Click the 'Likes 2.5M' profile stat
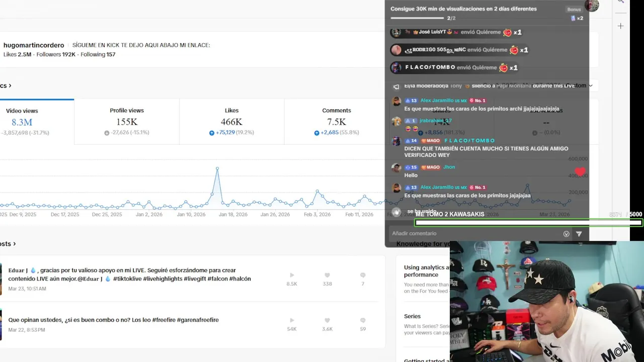Image resolution: width=644 pixels, height=362 pixels. (17, 54)
